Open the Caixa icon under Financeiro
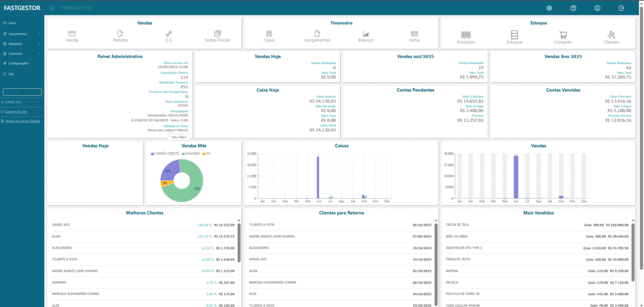 tap(269, 34)
